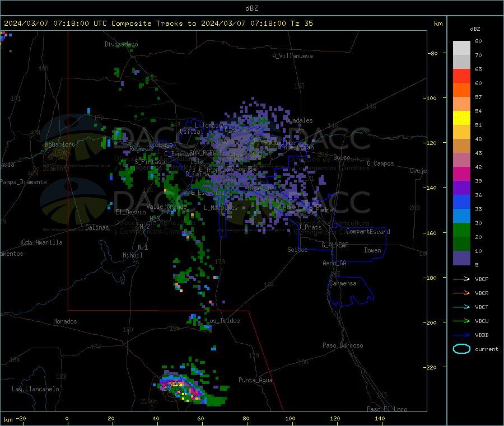Click the orange VBCR arrow legend icon

[x=461, y=293]
